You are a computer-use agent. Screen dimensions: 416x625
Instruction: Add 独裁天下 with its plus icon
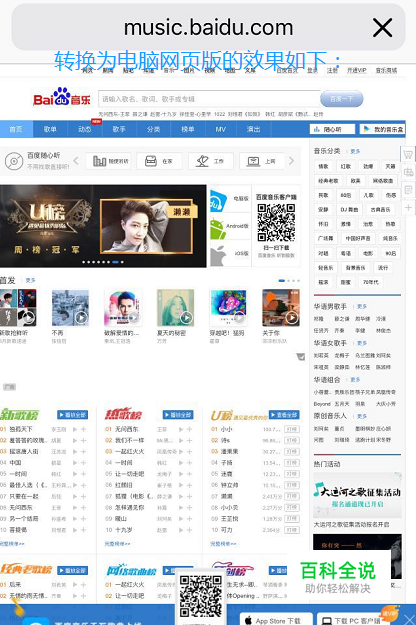pos(84,429)
